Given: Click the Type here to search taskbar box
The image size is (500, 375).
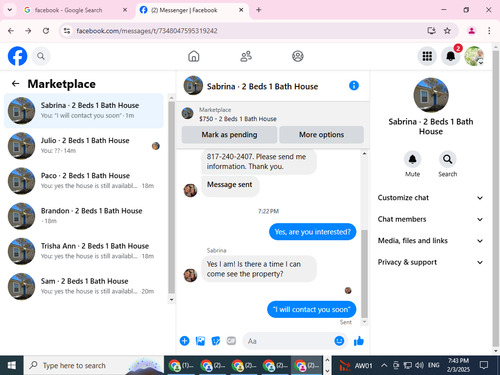Looking at the screenshot, I should (x=94, y=365).
